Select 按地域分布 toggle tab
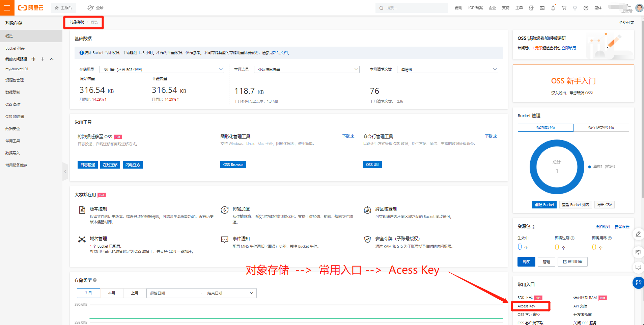The width and height of the screenshot is (644, 325). (x=545, y=127)
